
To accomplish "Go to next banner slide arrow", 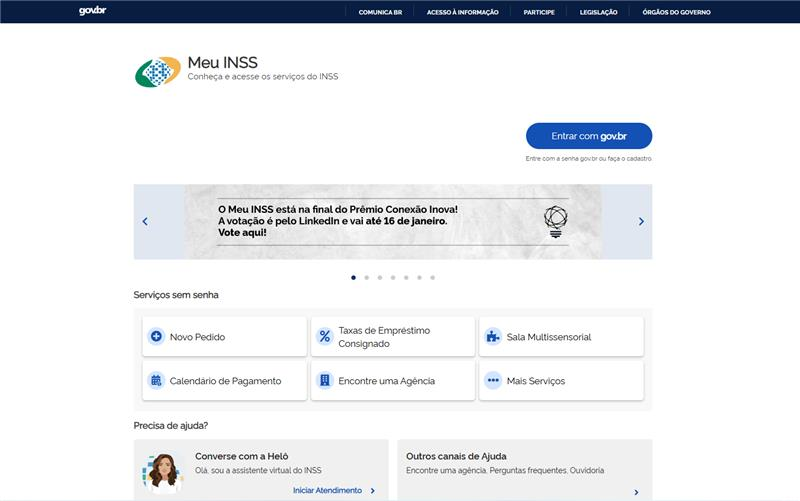I will point(641,221).
